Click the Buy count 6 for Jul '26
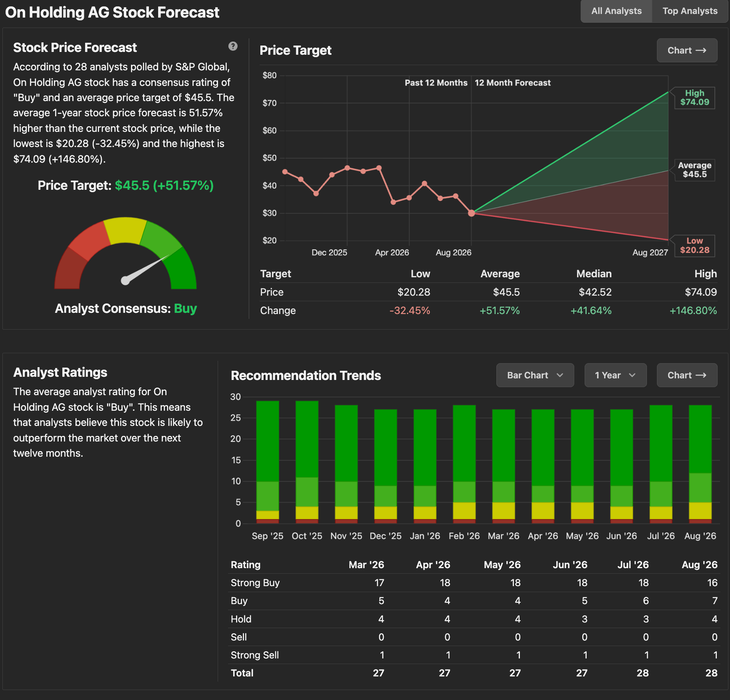This screenshot has width=730, height=700. point(646,601)
